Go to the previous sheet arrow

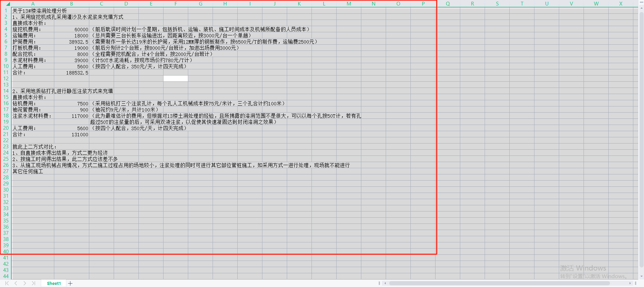coord(16,283)
